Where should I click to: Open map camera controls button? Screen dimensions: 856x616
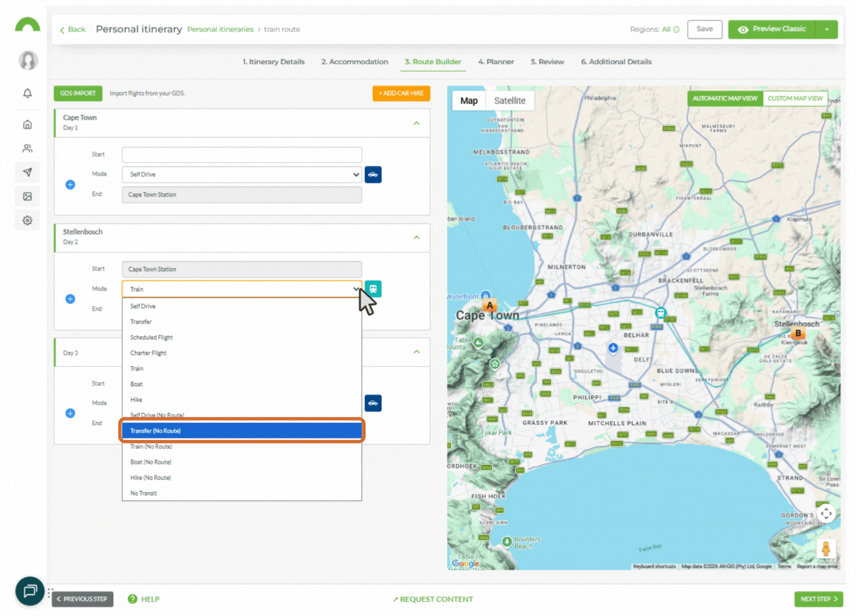coord(826,513)
